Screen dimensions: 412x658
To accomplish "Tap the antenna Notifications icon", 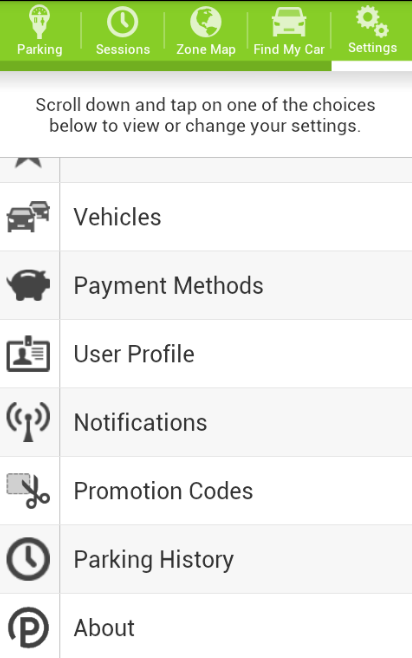I will pyautogui.click(x=29, y=422).
